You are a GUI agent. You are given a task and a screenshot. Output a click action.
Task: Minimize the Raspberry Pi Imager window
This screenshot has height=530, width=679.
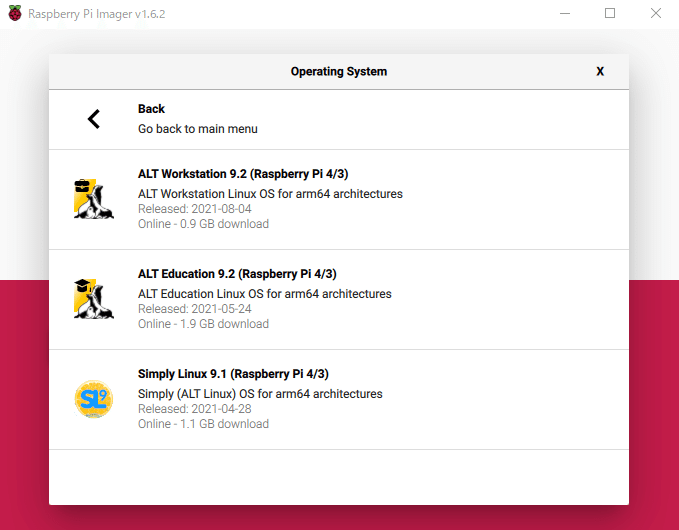pos(565,13)
